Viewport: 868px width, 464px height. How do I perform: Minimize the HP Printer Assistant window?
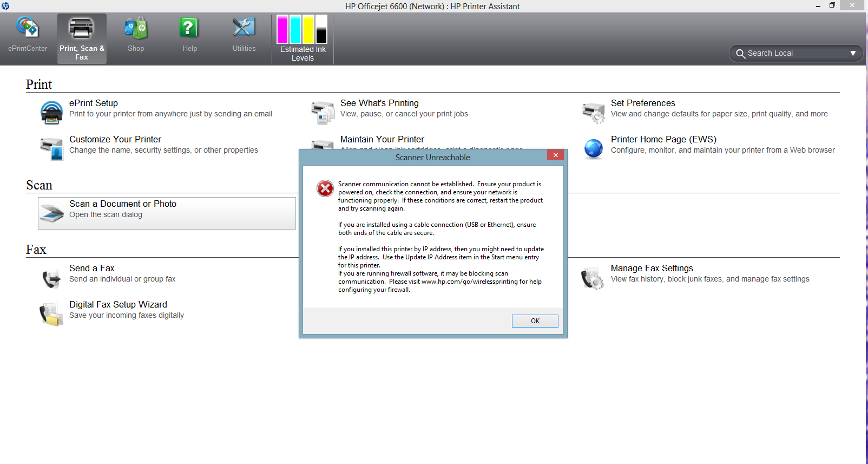818,6
